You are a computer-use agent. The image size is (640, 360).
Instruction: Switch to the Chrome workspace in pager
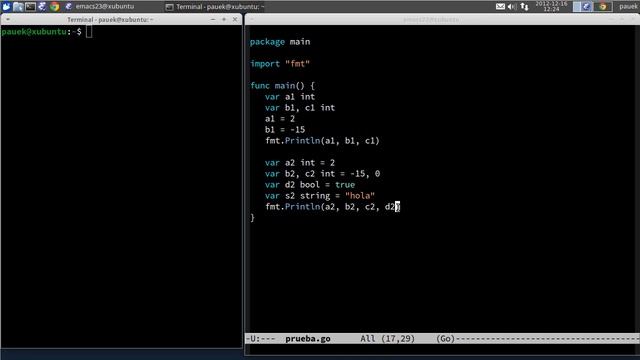pos(602,6)
